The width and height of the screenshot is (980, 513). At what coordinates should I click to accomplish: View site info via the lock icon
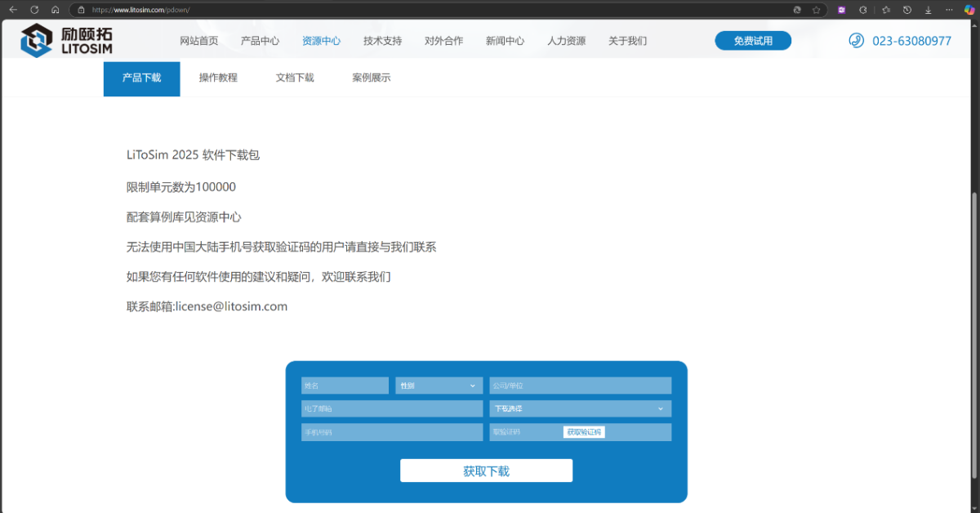(x=81, y=10)
